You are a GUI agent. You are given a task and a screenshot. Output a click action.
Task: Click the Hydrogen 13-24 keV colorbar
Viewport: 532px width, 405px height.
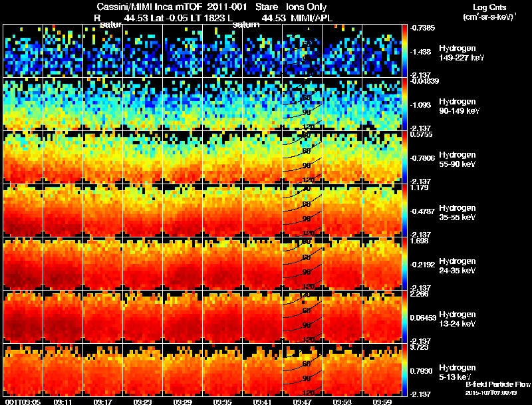point(404,317)
